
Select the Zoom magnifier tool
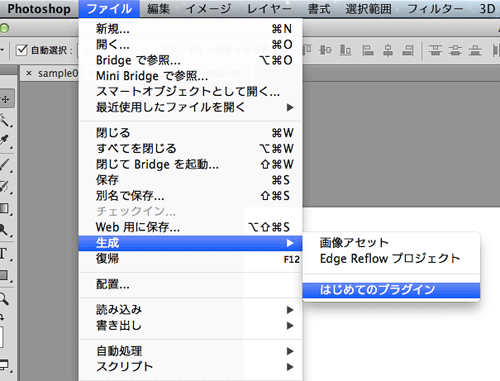coord(4,299)
